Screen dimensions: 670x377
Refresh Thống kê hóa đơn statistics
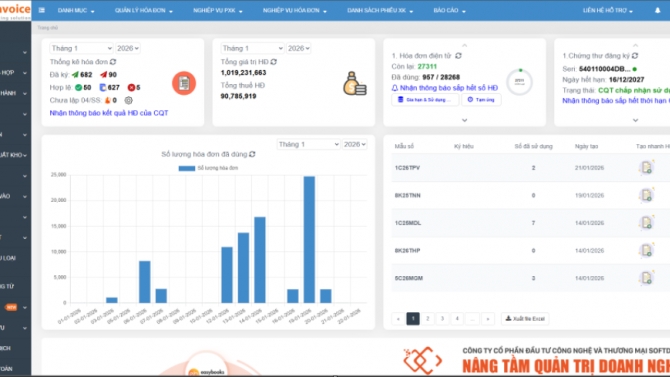[113, 62]
